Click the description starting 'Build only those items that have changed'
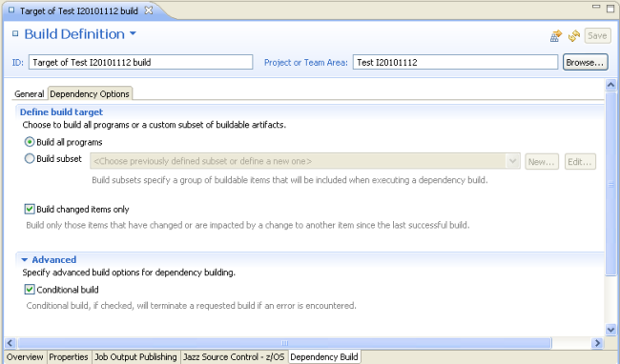The width and height of the screenshot is (620, 364). [x=248, y=225]
